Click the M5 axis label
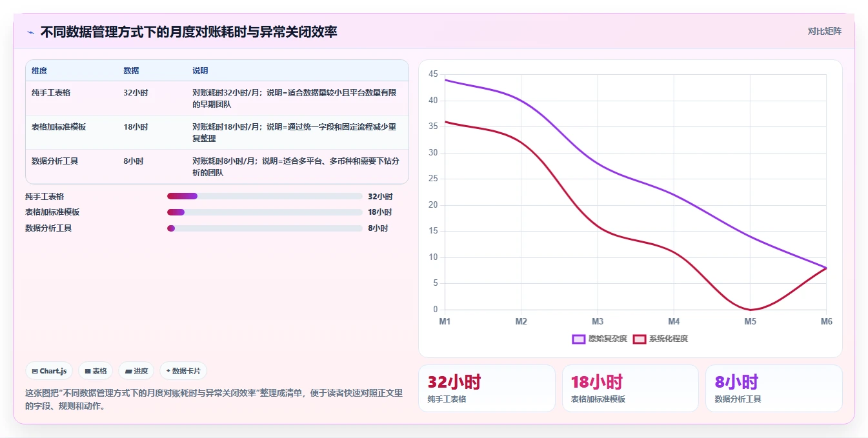868x438 pixels. [750, 321]
